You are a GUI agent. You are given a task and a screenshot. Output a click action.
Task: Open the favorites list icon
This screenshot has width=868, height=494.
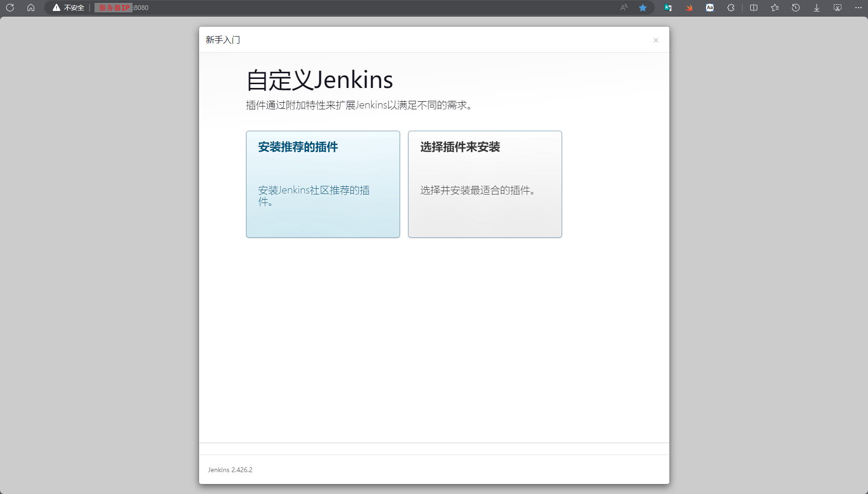click(x=775, y=8)
